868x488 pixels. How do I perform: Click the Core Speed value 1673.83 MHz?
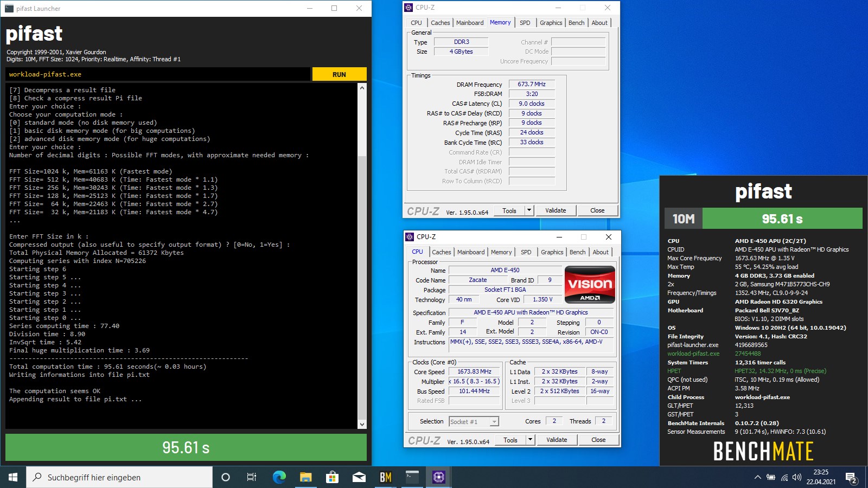pyautogui.click(x=474, y=371)
